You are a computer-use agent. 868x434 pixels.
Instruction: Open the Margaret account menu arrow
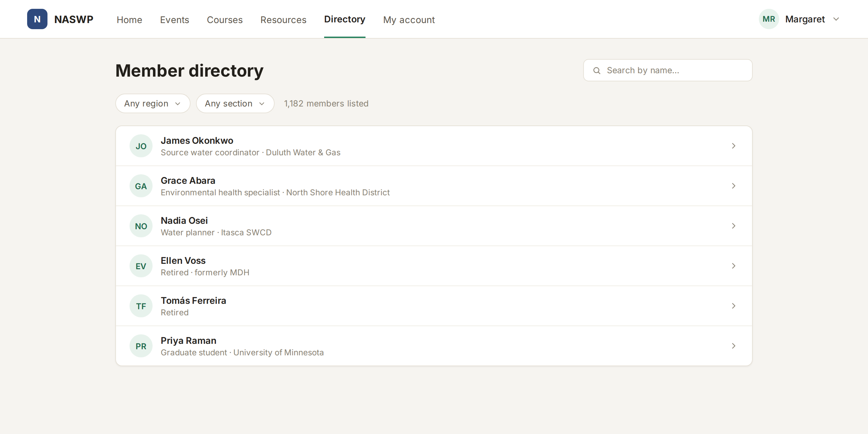[836, 19]
